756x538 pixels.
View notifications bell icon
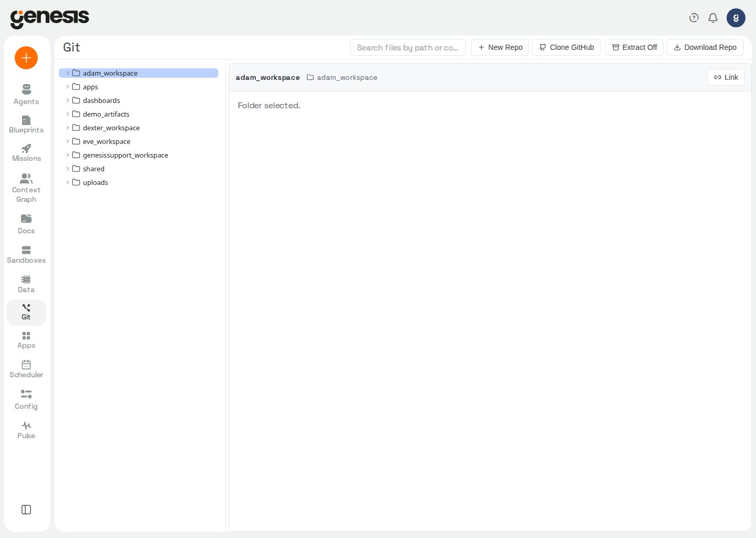pyautogui.click(x=713, y=18)
